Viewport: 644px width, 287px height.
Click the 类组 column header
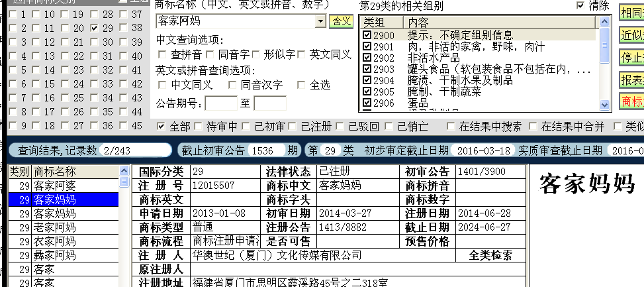(382, 22)
